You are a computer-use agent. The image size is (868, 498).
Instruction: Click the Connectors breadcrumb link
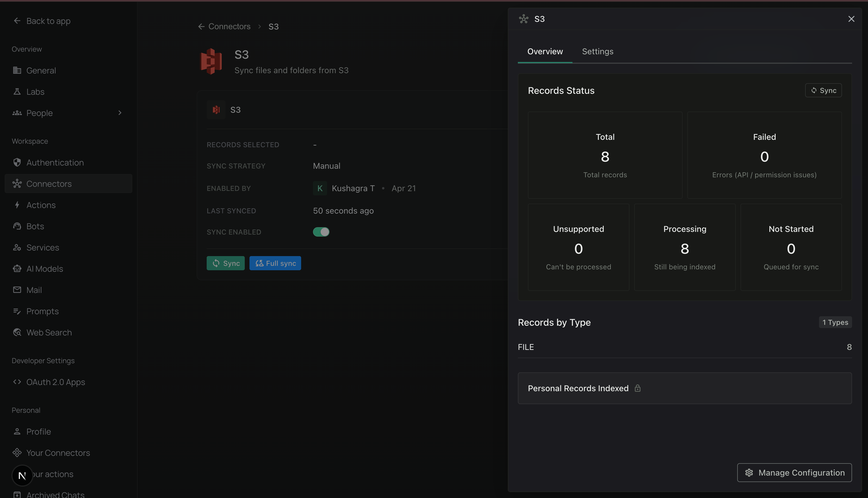click(x=229, y=27)
